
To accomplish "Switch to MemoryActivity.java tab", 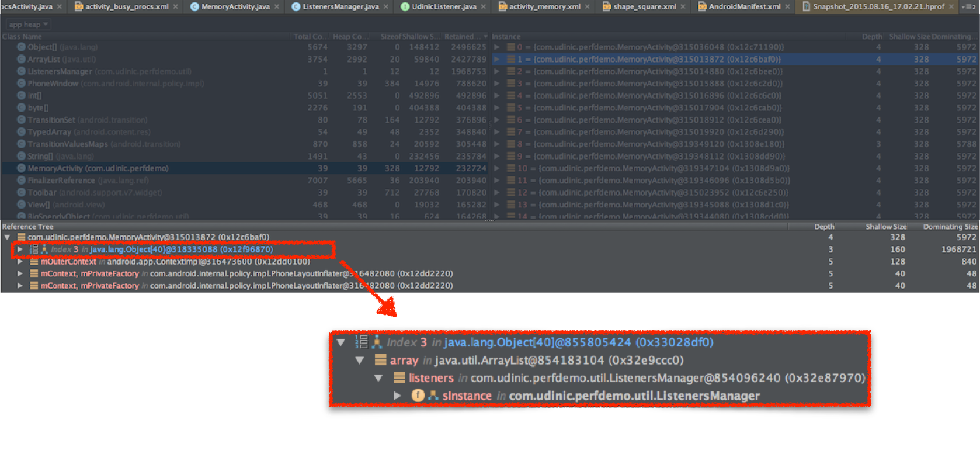I will click(x=235, y=6).
